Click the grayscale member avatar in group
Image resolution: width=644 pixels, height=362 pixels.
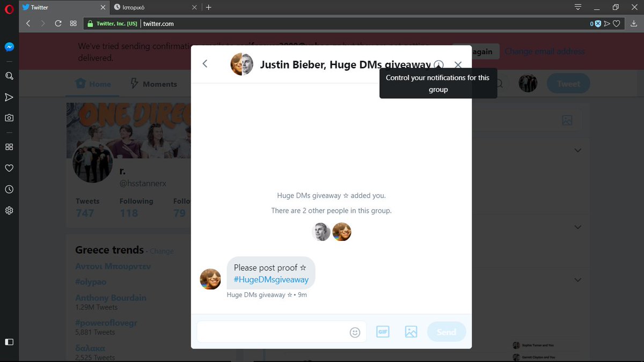tap(321, 232)
